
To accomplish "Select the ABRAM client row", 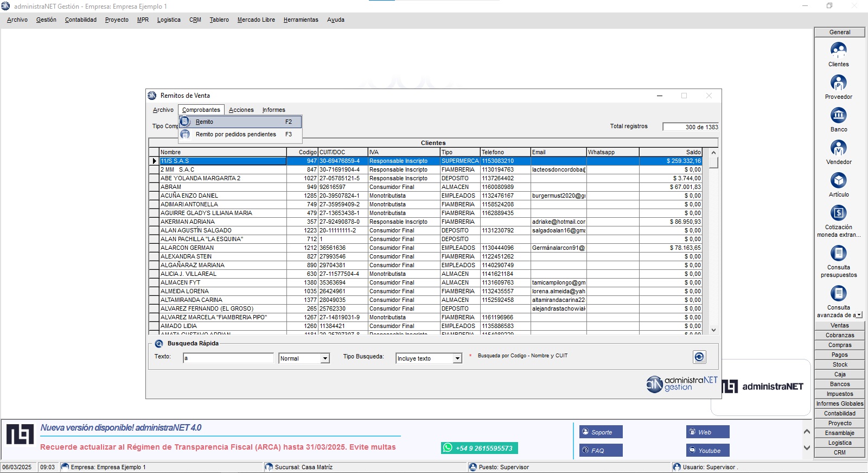I will 425,187.
